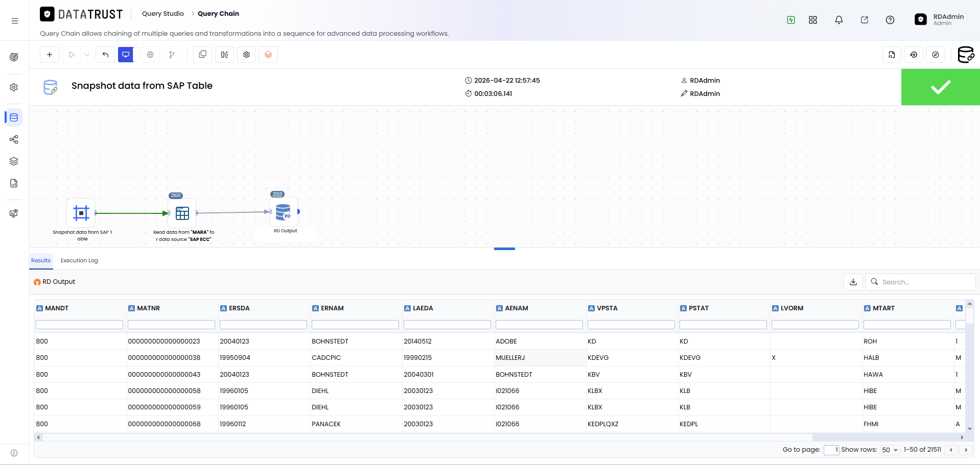The image size is (980, 465).
Task: Open notifications bell
Action: point(839,20)
